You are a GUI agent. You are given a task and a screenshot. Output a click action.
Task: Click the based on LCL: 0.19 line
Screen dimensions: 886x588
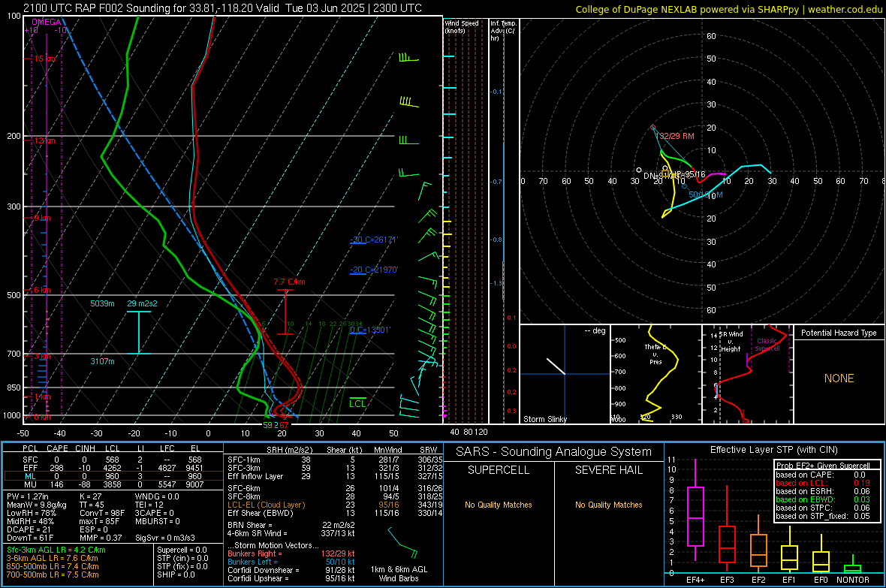(x=823, y=483)
